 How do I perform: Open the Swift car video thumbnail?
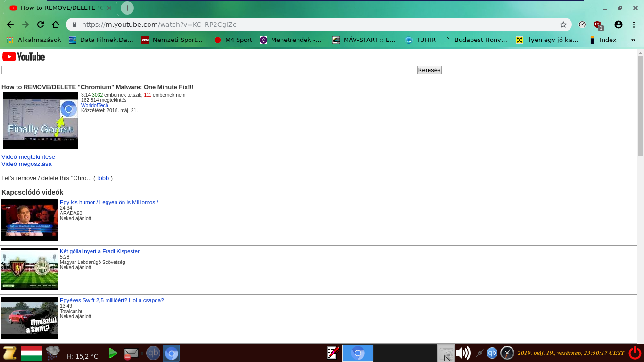pyautogui.click(x=30, y=318)
